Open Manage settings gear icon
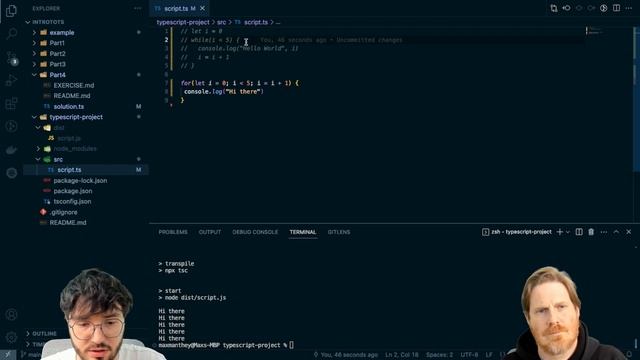Screen dimensions: 640x360 tap(11, 337)
